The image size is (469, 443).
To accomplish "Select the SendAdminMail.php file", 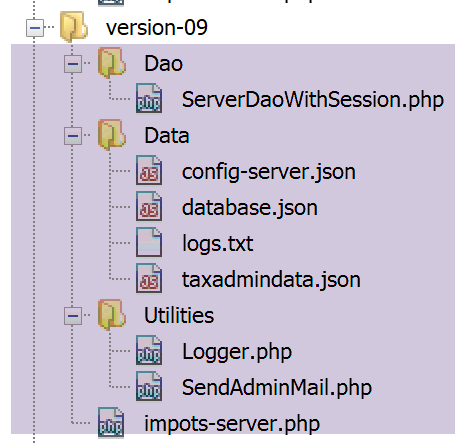I will coord(277,388).
